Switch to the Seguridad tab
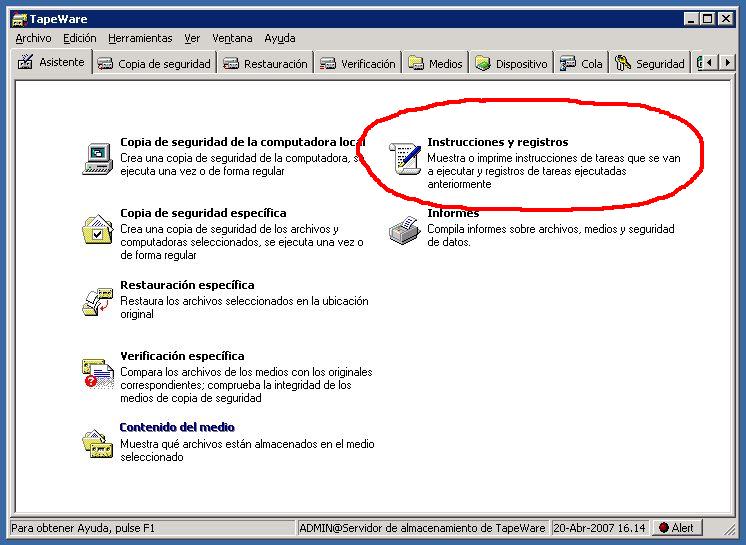Screen dimensions: 746x545 (x=650, y=63)
